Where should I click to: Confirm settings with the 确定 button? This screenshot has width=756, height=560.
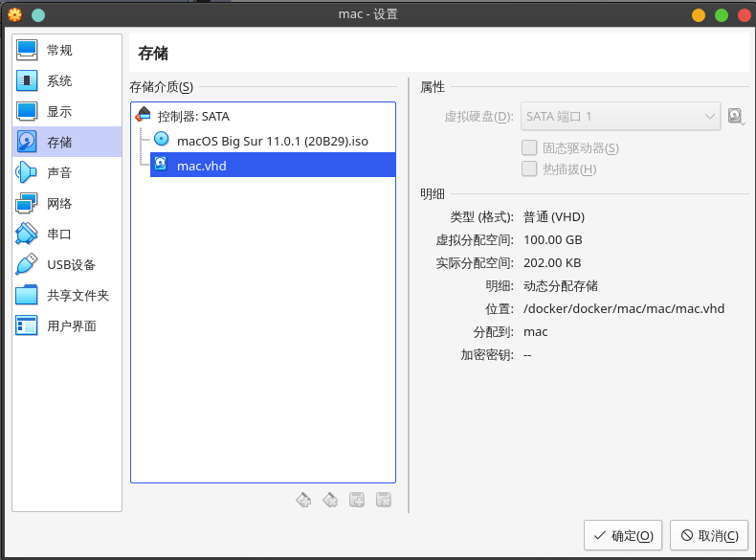(x=623, y=535)
